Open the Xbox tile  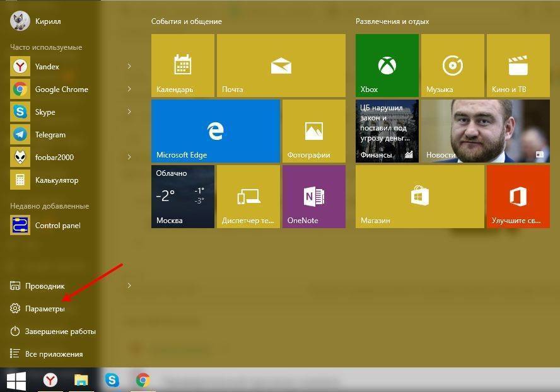tap(387, 65)
